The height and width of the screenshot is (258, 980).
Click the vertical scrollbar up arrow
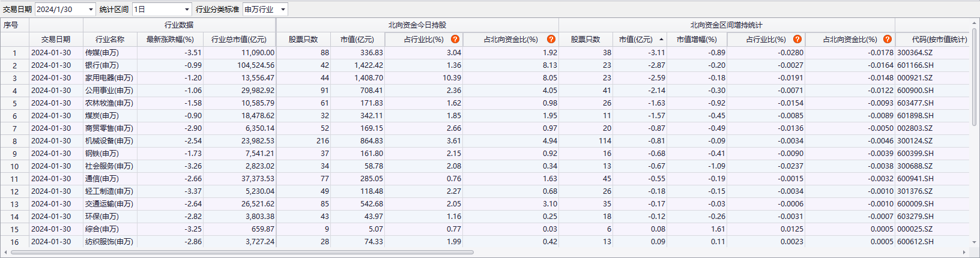974,23
